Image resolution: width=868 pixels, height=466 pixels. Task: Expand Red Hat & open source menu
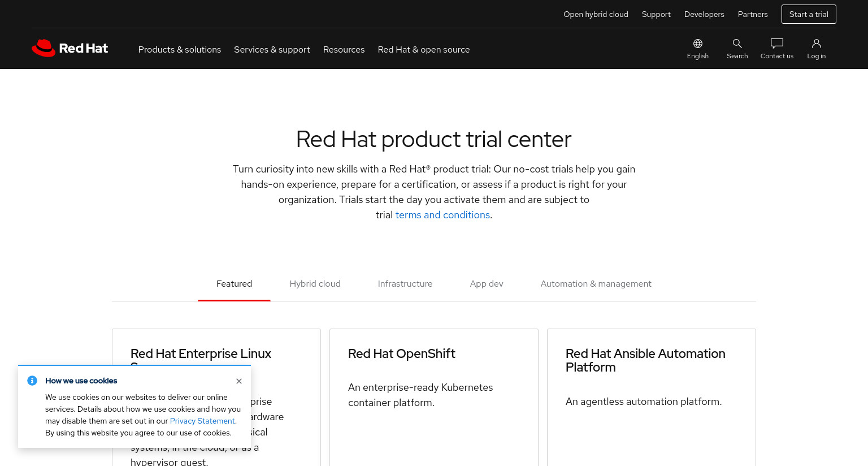[x=424, y=50]
